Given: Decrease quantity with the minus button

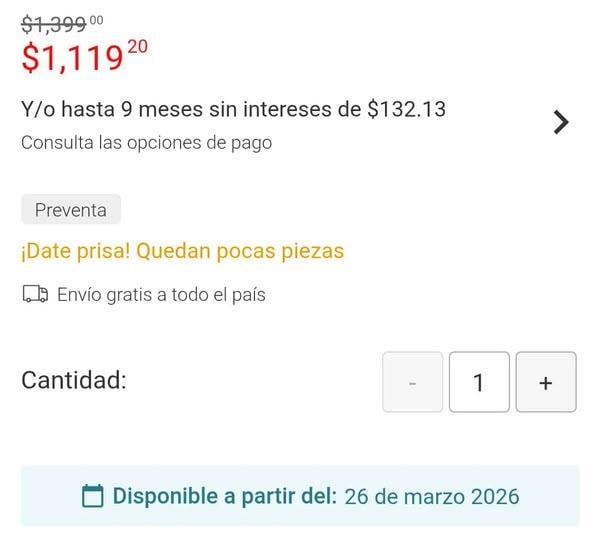Looking at the screenshot, I should click(x=412, y=382).
